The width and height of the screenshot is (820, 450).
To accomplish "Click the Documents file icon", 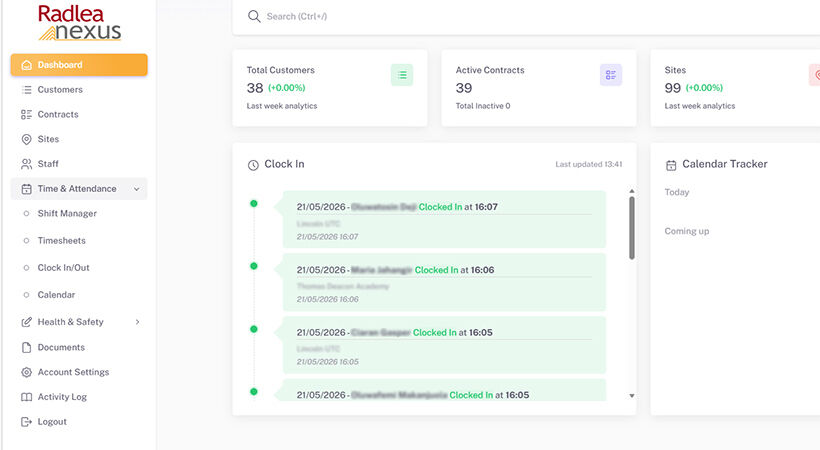I will click(26, 347).
